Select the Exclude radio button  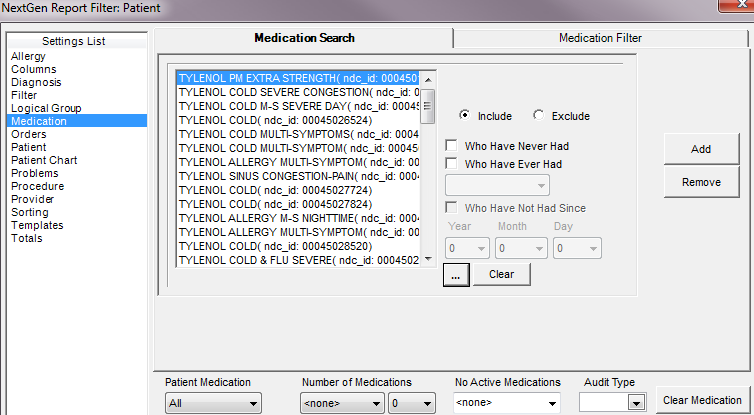tap(539, 115)
